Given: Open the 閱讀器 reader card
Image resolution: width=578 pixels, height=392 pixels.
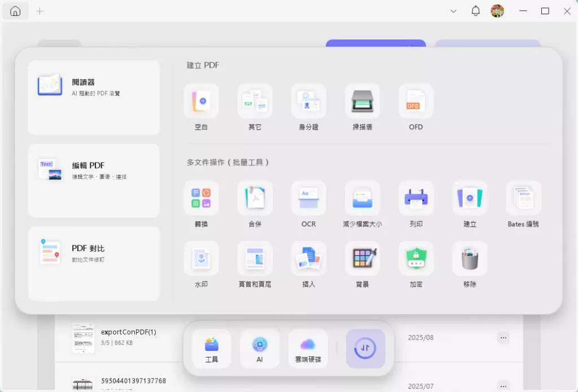Looking at the screenshot, I should point(94,98).
